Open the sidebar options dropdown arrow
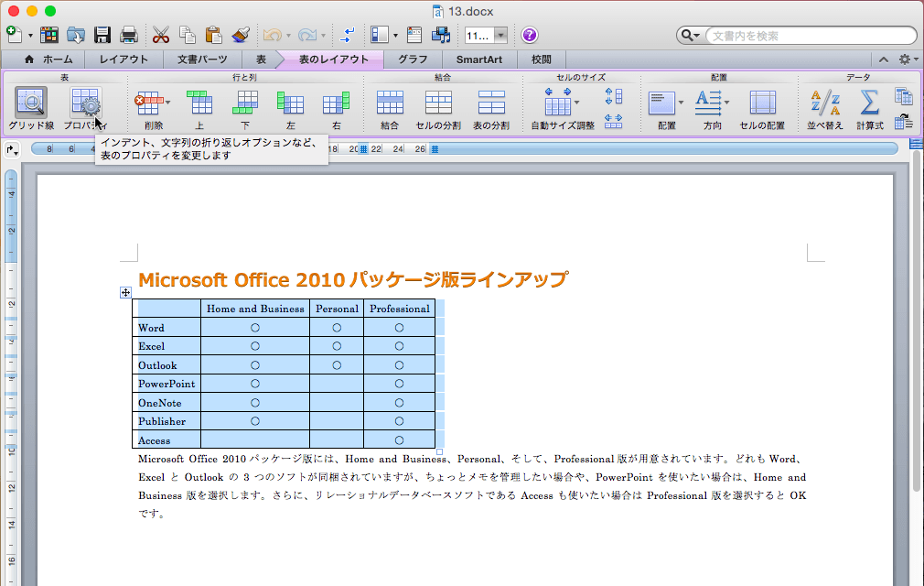 395,36
